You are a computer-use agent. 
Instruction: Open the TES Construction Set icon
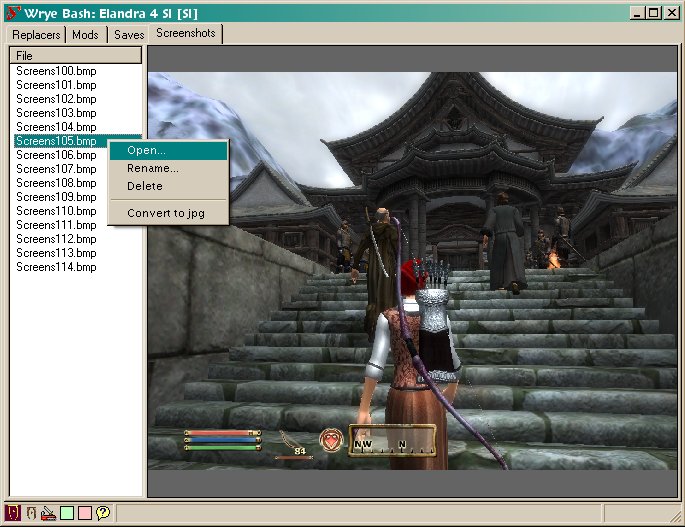pos(31,513)
